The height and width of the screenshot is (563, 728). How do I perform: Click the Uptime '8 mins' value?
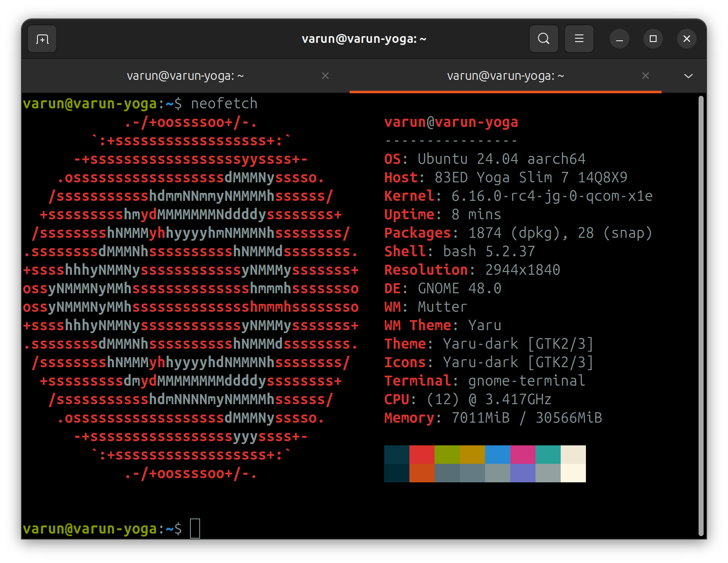(x=476, y=215)
